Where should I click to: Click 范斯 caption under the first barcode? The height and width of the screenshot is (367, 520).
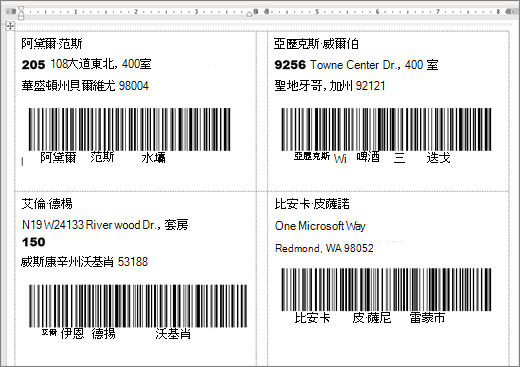tap(102, 157)
